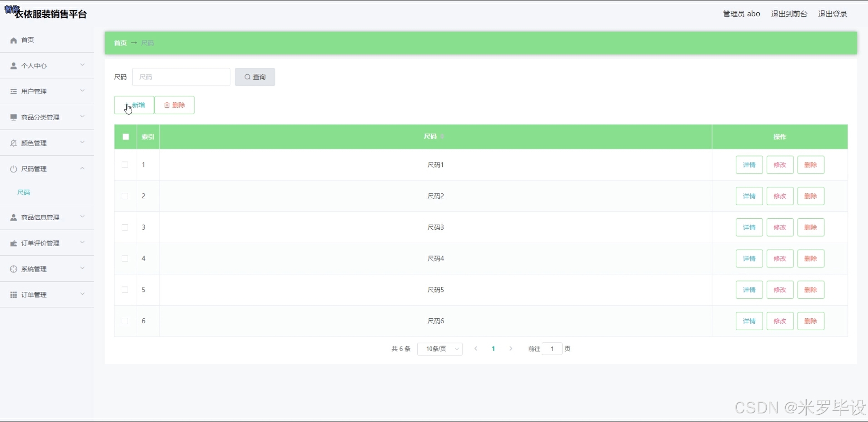Expand the 用户管理 chevron
The height and width of the screenshot is (422, 868).
pyautogui.click(x=82, y=91)
